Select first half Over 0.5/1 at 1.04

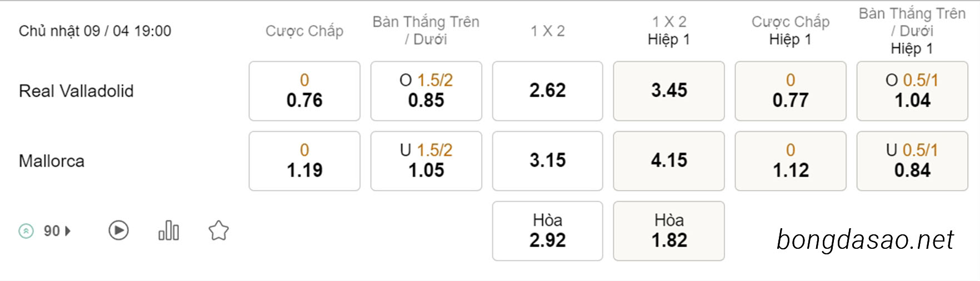pos(912,91)
